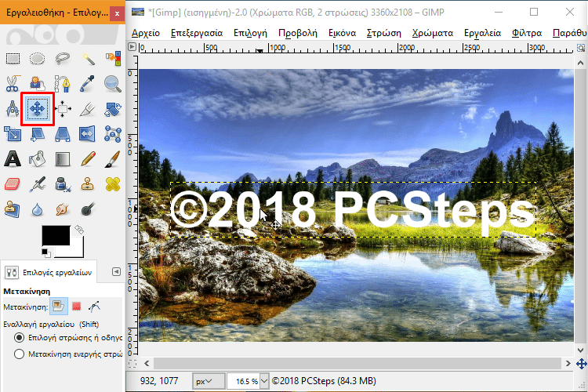Select the Rectangle Select tool
This screenshot has height=392, width=588.
pyautogui.click(x=13, y=59)
